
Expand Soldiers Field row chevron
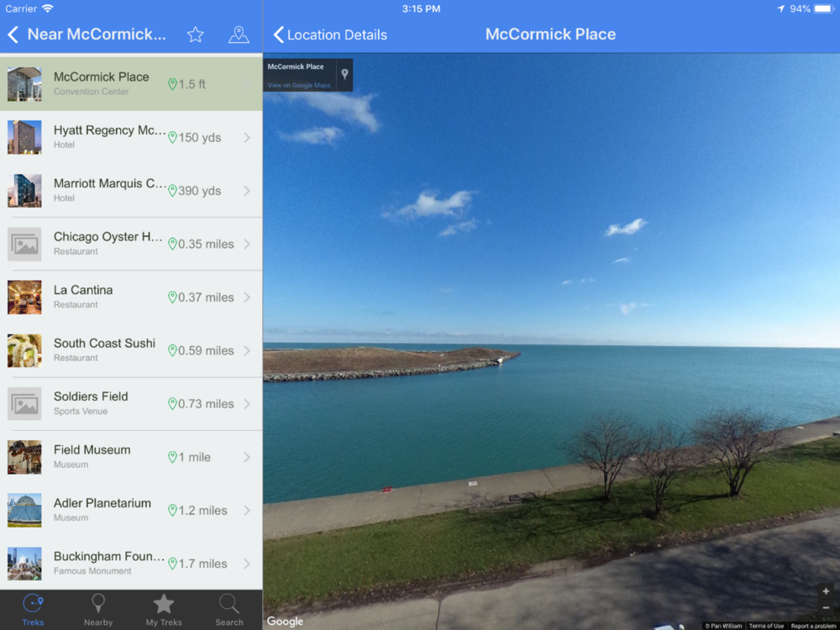coord(247,404)
